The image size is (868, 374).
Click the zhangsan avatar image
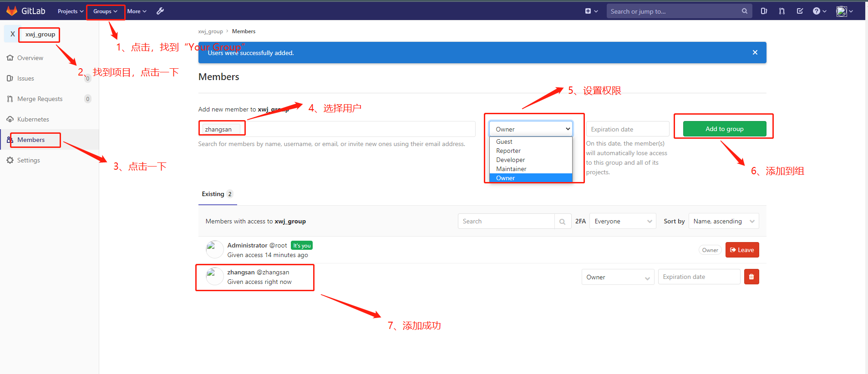214,276
